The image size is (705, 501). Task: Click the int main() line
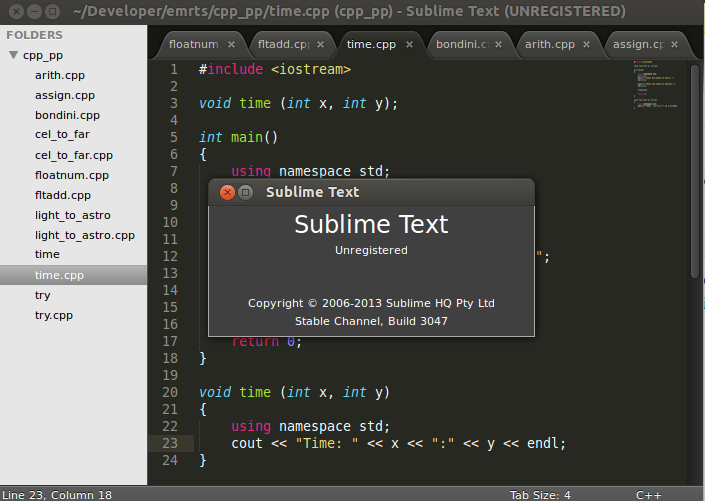click(238, 137)
